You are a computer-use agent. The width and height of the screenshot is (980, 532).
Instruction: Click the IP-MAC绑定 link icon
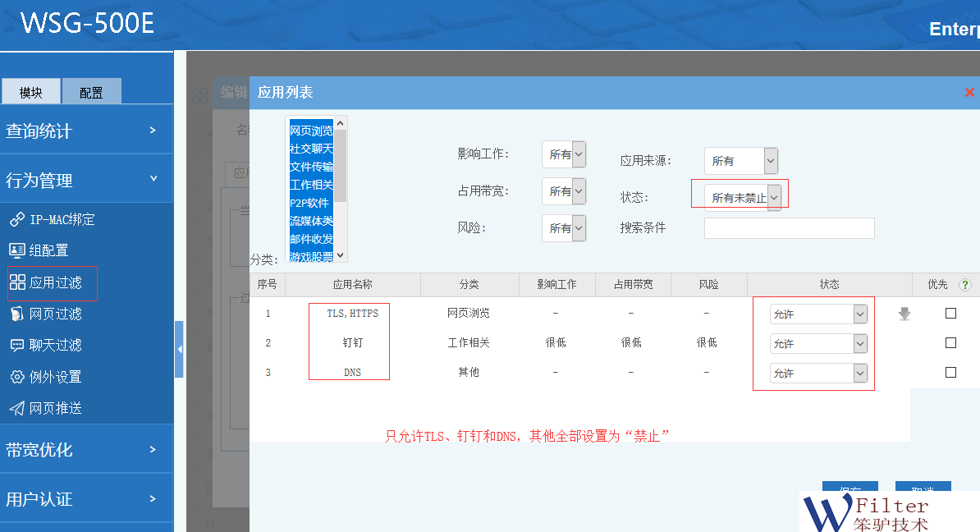point(16,219)
